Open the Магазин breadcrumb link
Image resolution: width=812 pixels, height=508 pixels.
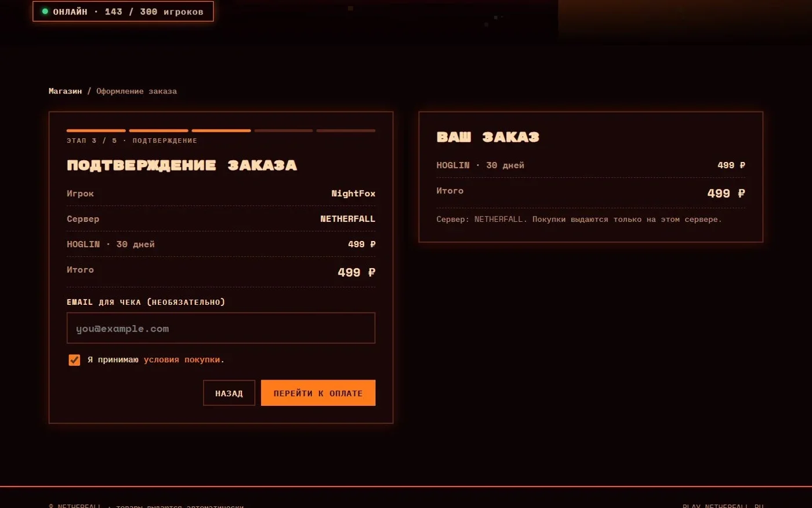(x=66, y=91)
